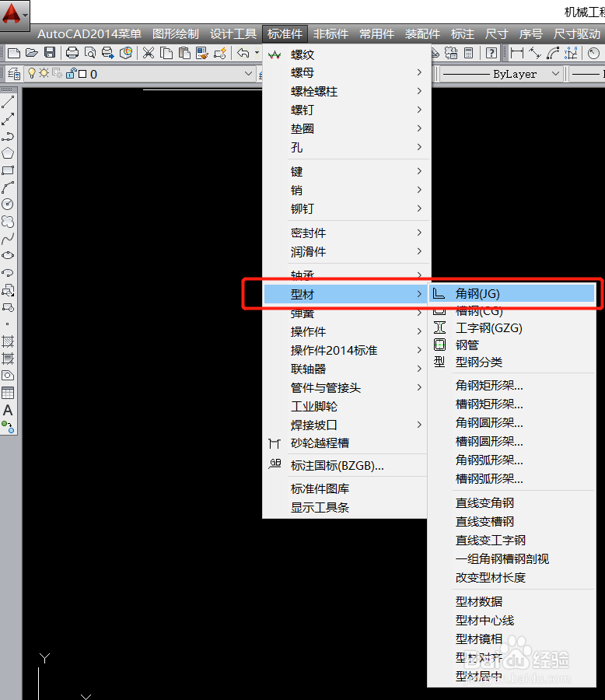Select the Circle tool
The image size is (605, 700).
point(8,205)
